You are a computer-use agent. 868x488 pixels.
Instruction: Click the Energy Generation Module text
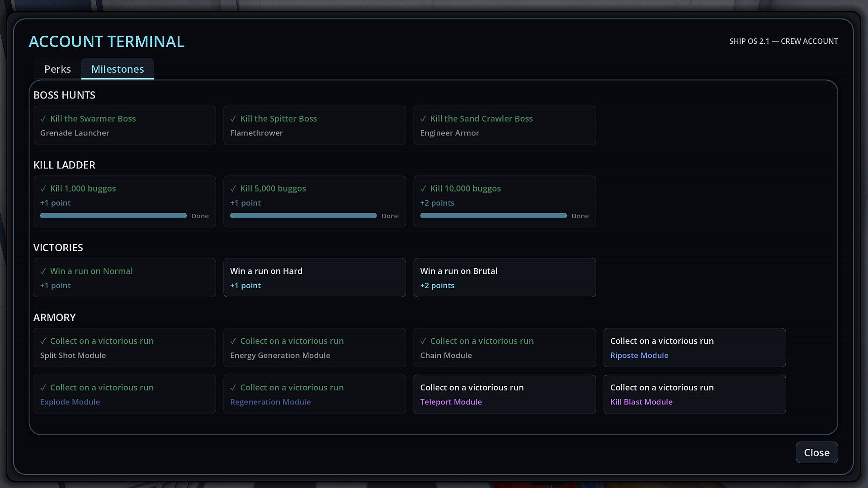click(x=280, y=356)
